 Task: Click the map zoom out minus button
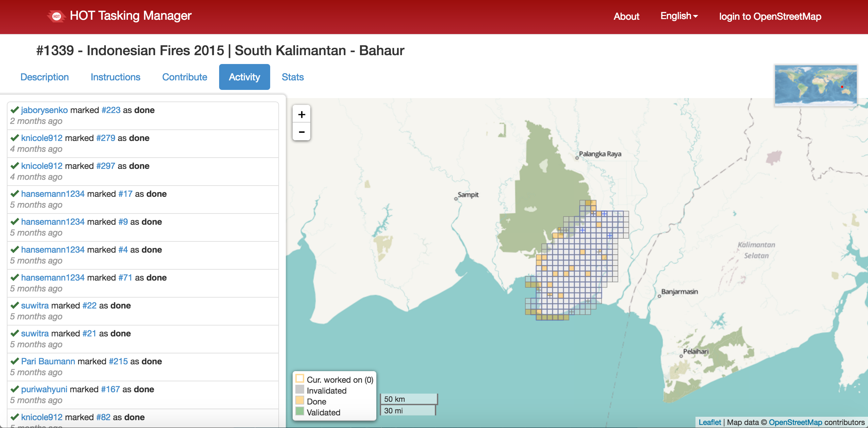pyautogui.click(x=301, y=132)
